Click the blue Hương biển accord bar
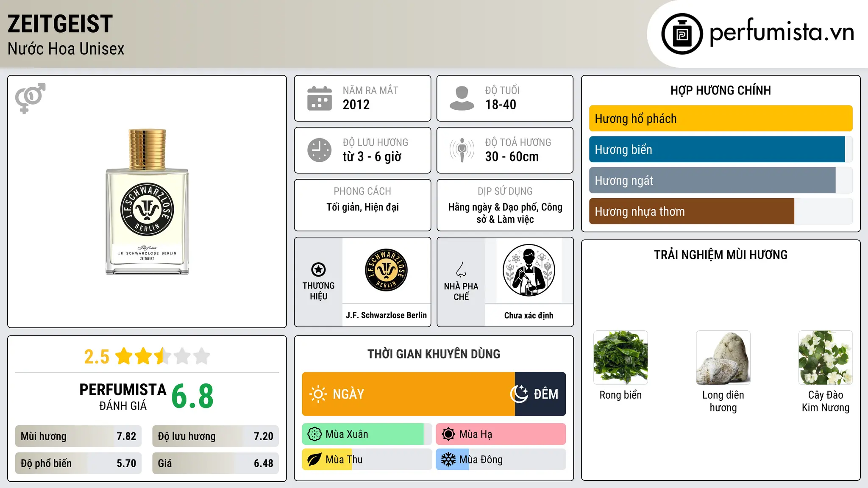 tap(717, 150)
